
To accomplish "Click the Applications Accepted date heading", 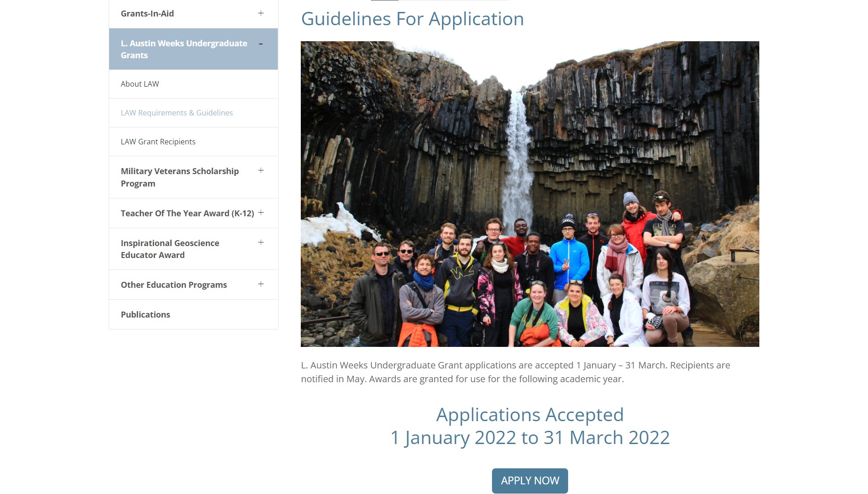I will click(x=530, y=426).
